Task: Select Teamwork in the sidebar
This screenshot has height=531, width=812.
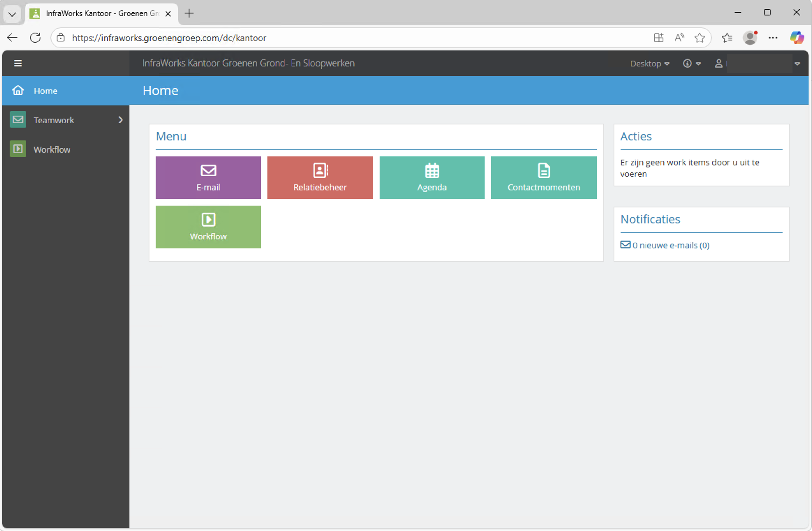Action: point(54,120)
